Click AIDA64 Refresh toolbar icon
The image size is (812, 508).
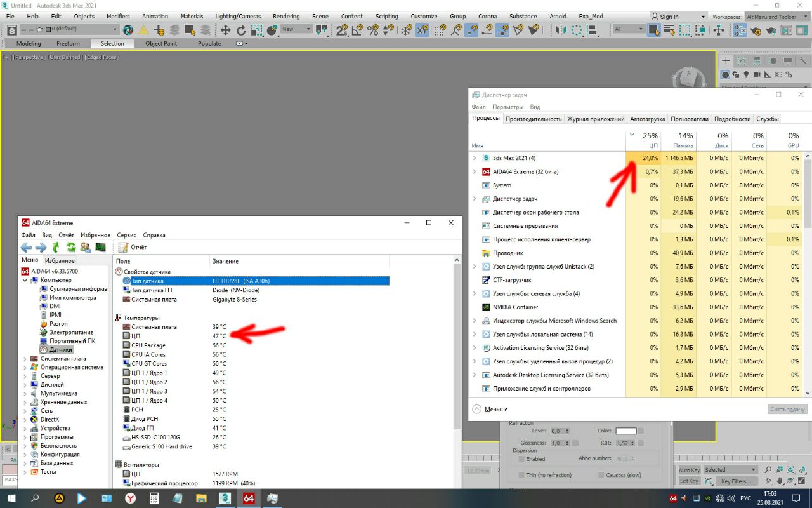[x=70, y=247]
